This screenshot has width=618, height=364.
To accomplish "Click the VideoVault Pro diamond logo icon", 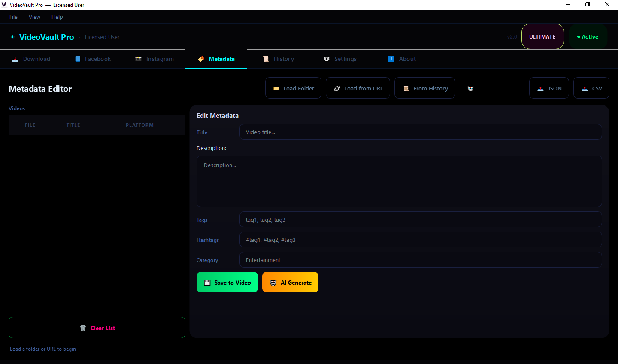I will coord(12,37).
